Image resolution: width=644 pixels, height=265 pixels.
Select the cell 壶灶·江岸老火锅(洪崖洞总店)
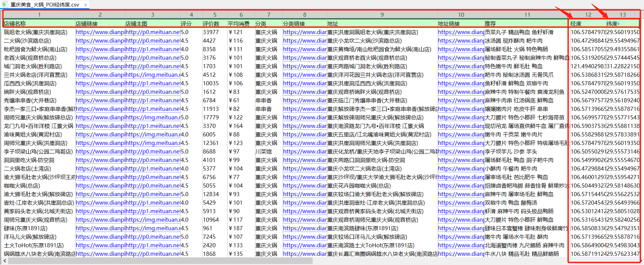tap(39, 203)
